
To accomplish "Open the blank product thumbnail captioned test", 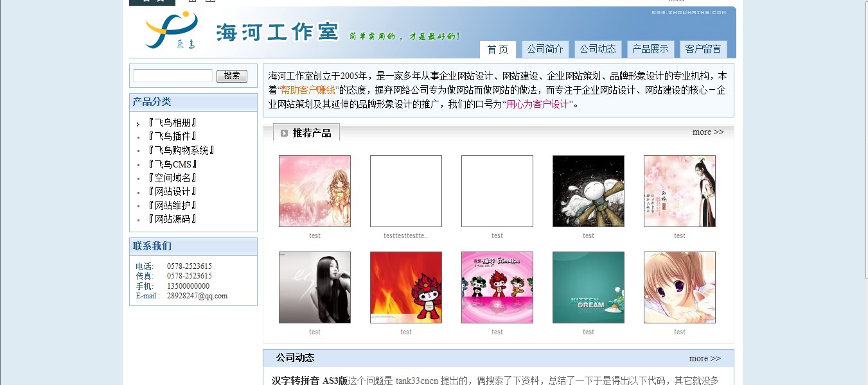I will 497,191.
